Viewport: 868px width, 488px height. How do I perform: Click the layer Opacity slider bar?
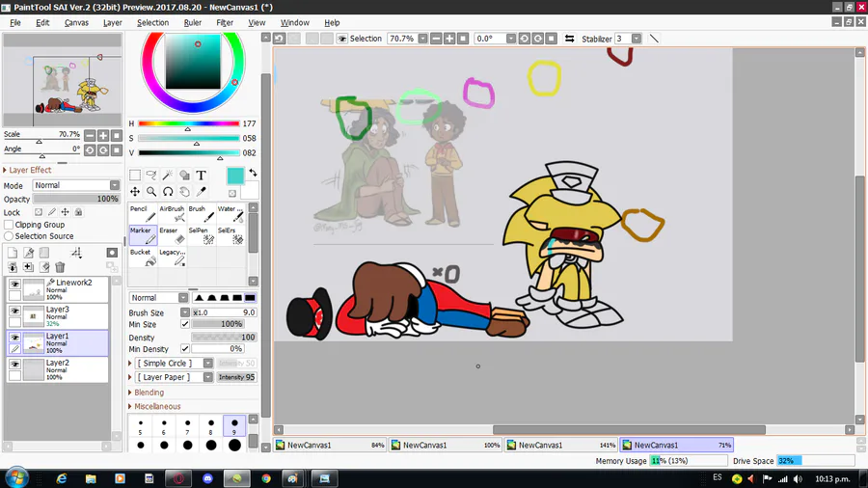(x=76, y=199)
